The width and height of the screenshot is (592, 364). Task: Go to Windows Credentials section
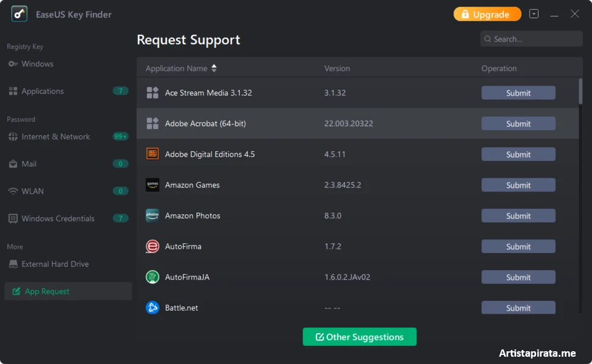[x=58, y=218]
